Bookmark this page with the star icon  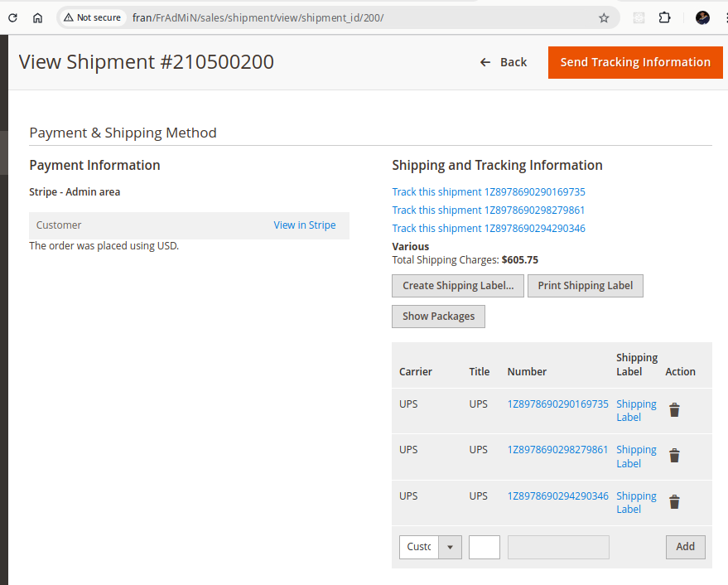click(x=604, y=17)
